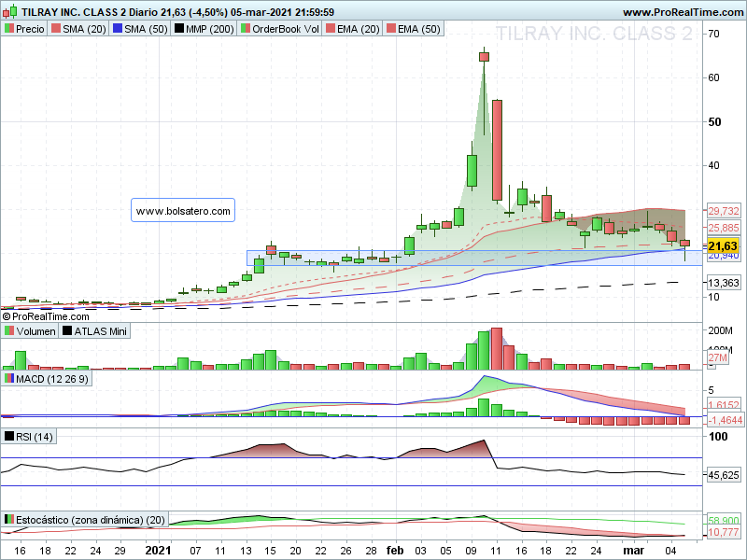
Task: Click the 29,732 price axis label
Action: coord(723,211)
